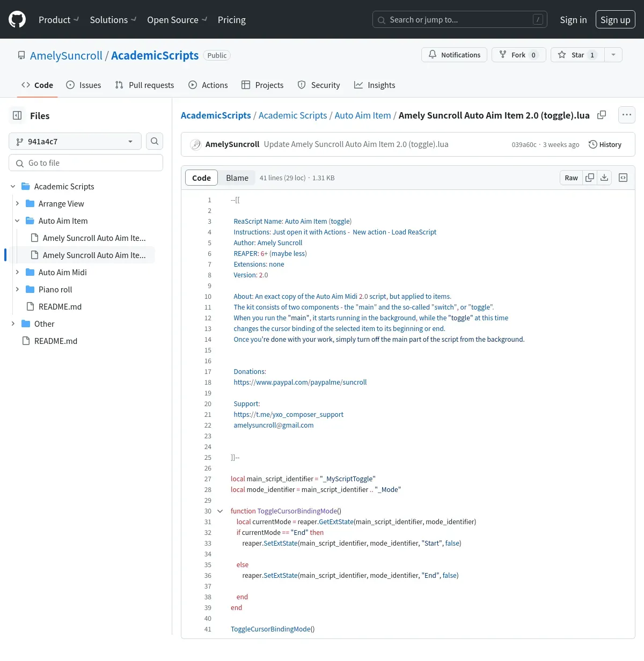Image resolution: width=644 pixels, height=661 pixels.
Task: Focus the Go to file field
Action: coord(86,163)
